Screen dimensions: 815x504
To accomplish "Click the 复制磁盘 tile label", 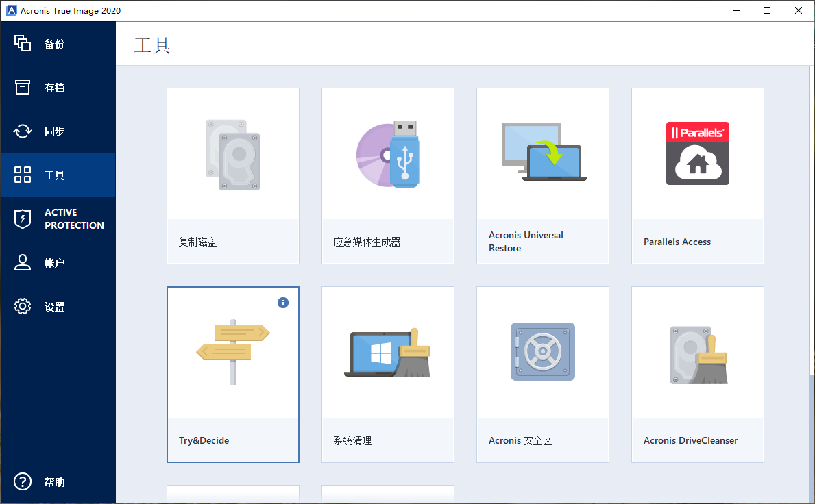I will (x=197, y=242).
